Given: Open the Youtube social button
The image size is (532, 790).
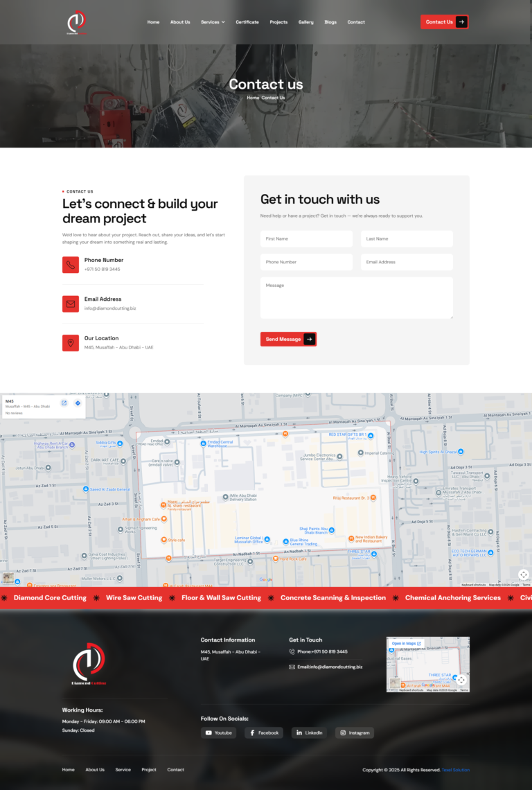Looking at the screenshot, I should click(x=218, y=732).
